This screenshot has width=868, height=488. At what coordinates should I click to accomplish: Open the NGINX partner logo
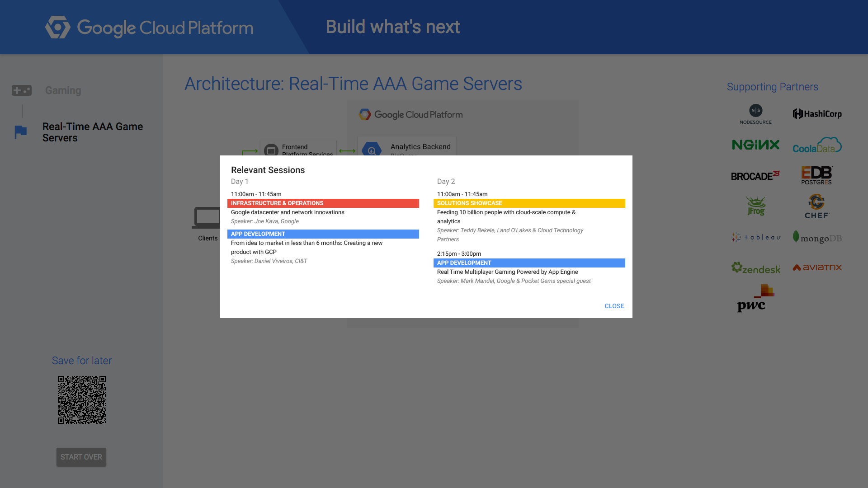tap(755, 145)
